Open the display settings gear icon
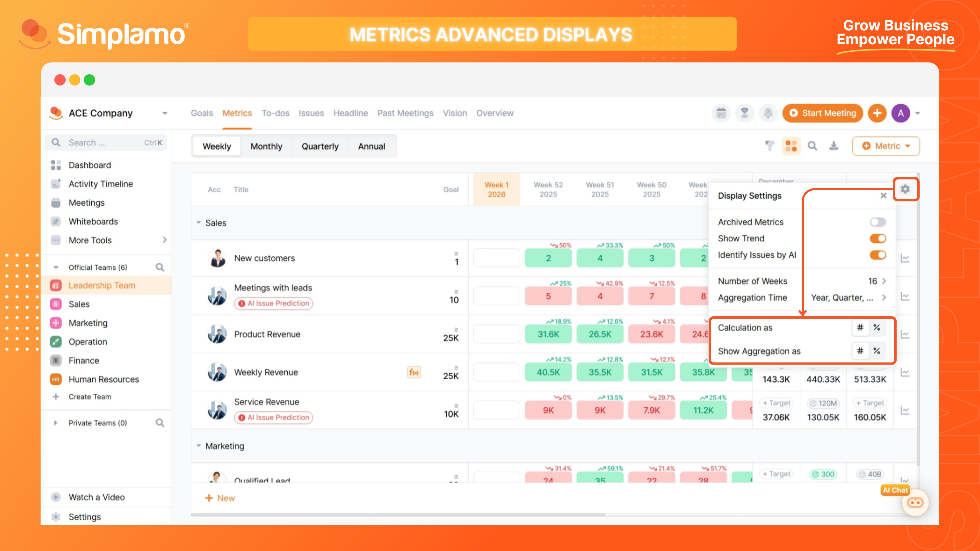Viewport: 980px width, 551px height. click(x=905, y=189)
